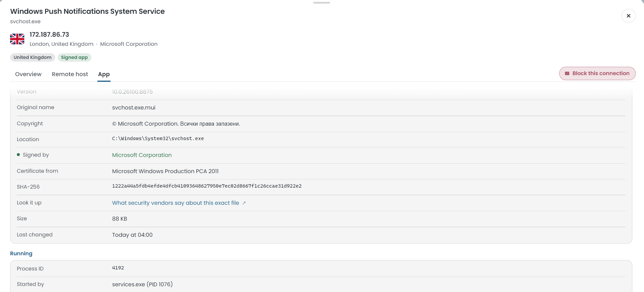Click the green dot beside Signed by

18,155
